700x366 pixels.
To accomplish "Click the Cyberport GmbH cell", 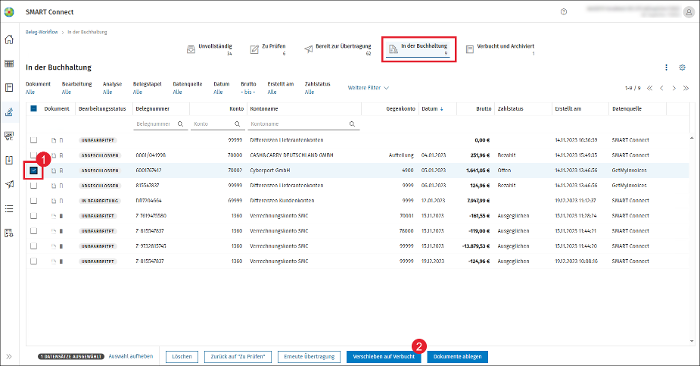I will [x=270, y=171].
